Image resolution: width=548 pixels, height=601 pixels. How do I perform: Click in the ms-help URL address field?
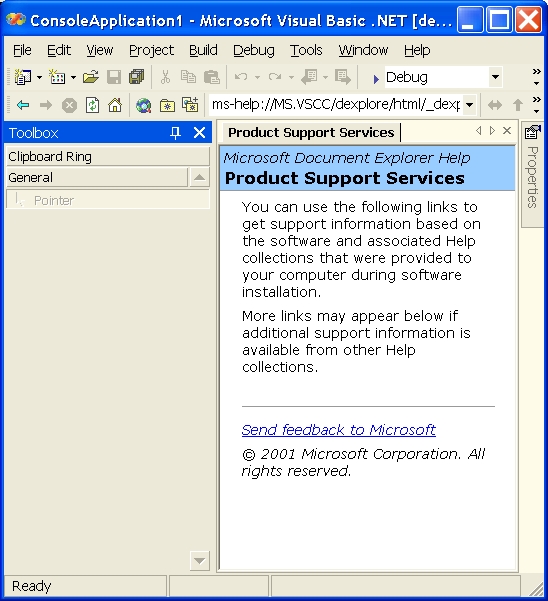336,104
